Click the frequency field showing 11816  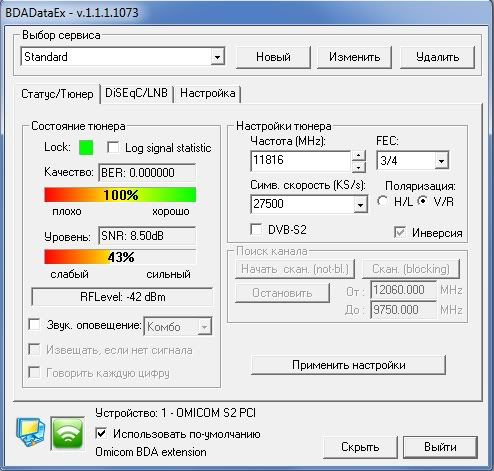(x=301, y=160)
